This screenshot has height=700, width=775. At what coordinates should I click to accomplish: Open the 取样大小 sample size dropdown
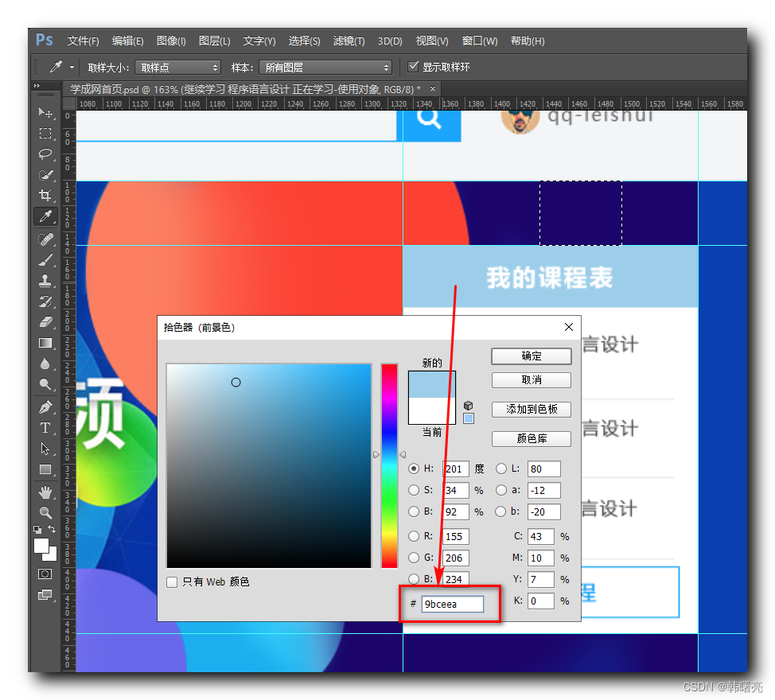pos(178,67)
